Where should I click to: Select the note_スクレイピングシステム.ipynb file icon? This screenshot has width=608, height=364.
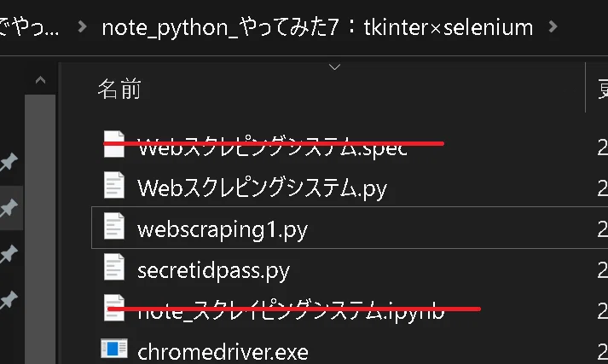point(114,308)
